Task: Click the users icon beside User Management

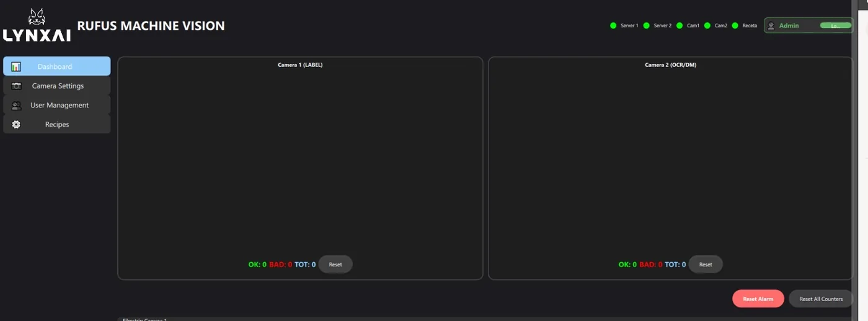Action: (16, 106)
